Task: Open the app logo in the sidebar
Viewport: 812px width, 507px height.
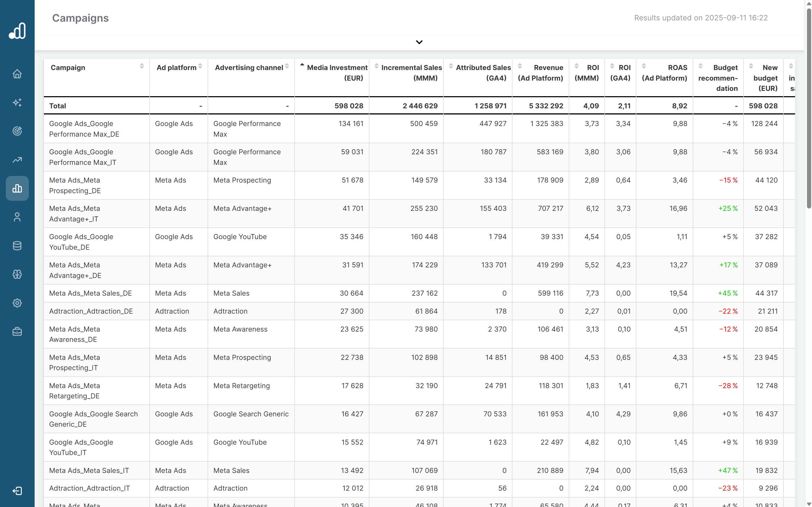Action: click(x=17, y=30)
